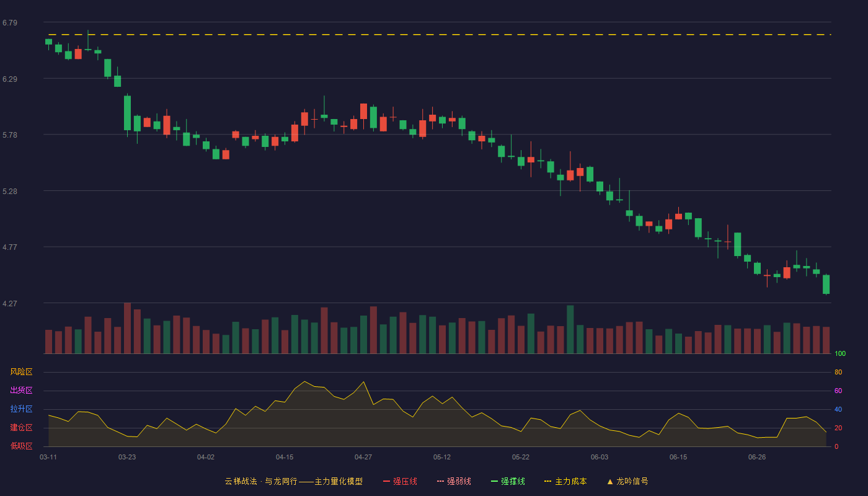Select the 建仓区 zone label
The image size is (868, 496).
point(21,428)
